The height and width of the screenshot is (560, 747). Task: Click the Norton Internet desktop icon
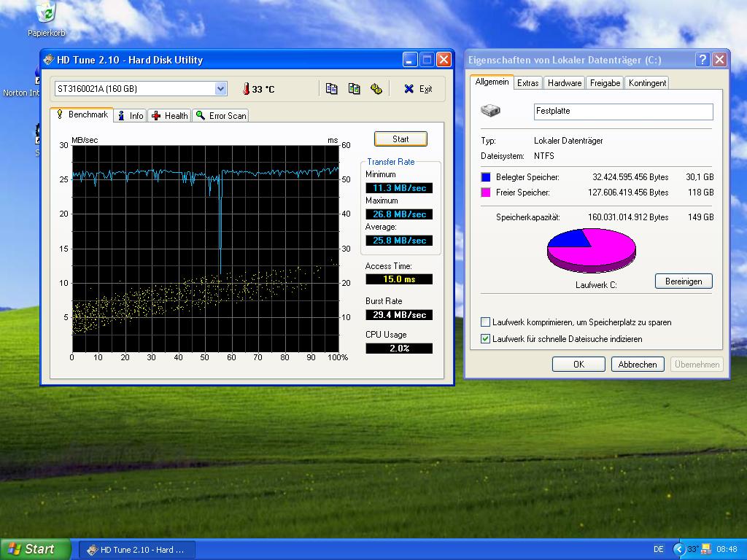21,83
